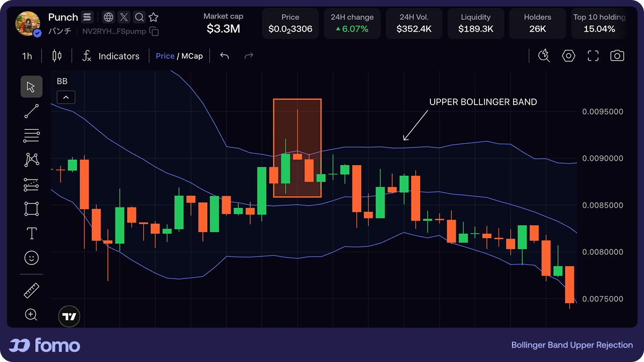Click the Punch token avatar
Image resolution: width=644 pixels, height=362 pixels.
click(x=27, y=24)
